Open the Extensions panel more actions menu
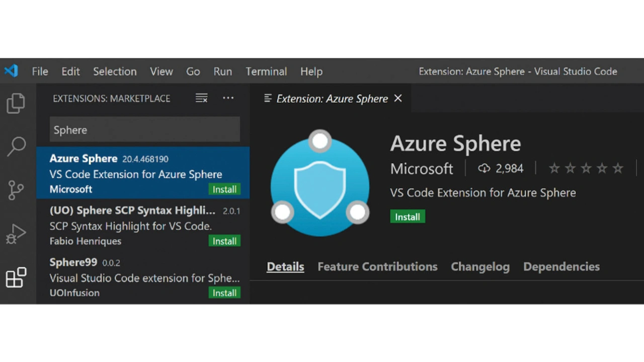Screen dimensions: 644x362 tap(228, 98)
